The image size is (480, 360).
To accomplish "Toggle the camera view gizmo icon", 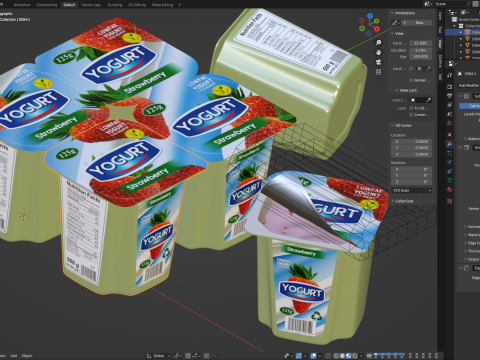I will click(378, 62).
